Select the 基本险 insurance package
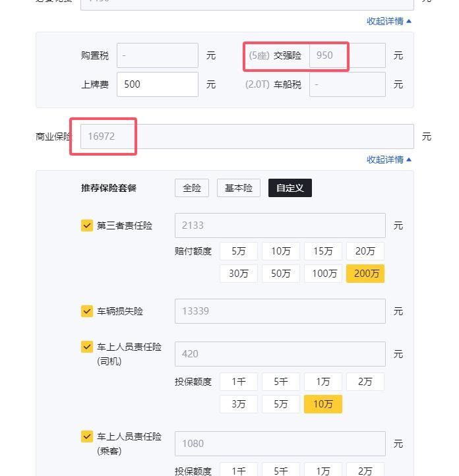 [x=239, y=188]
